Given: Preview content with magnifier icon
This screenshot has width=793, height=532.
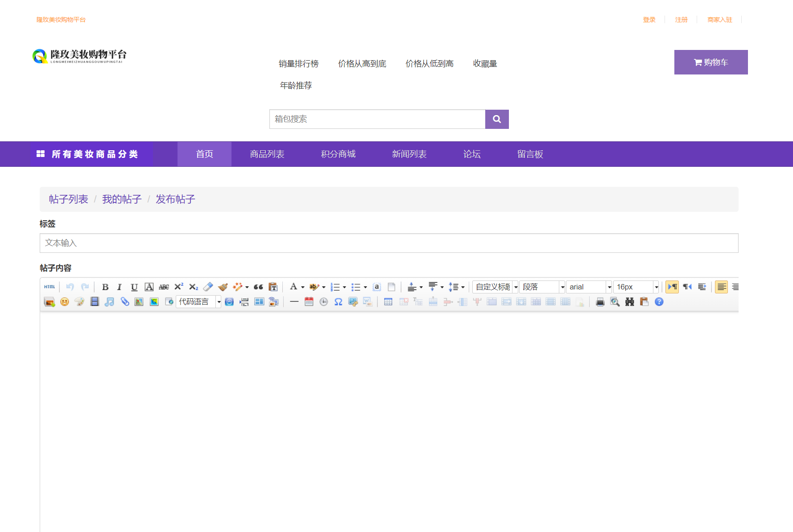Looking at the screenshot, I should point(615,302).
